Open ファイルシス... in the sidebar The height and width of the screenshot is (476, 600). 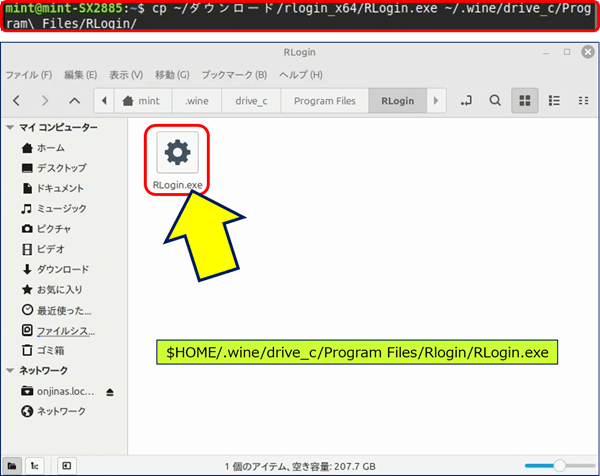pos(58,330)
